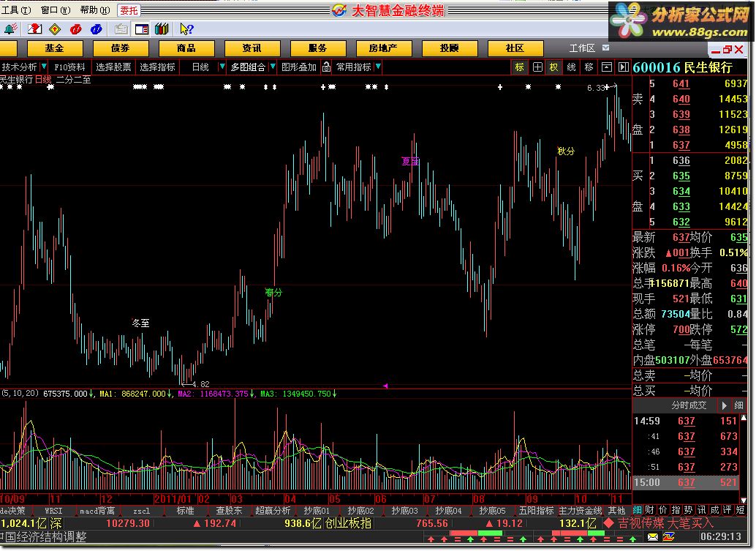Click the red round toolbar icon
This screenshot has width=756, height=551.
[x=76, y=29]
